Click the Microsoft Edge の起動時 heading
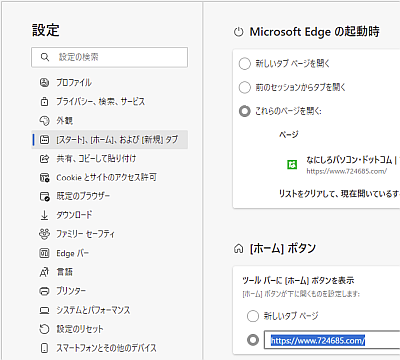Viewport: 400px width, 360px height. tap(314, 32)
